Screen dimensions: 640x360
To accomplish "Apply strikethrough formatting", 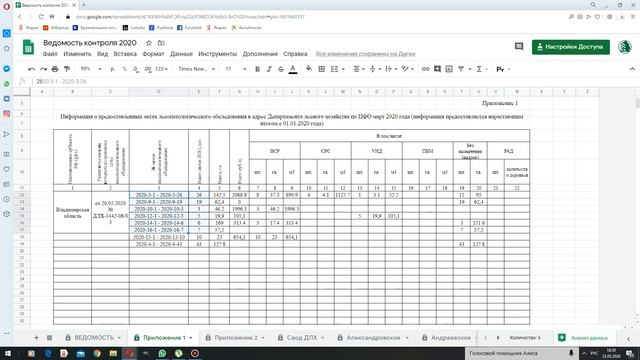I will 281,69.
